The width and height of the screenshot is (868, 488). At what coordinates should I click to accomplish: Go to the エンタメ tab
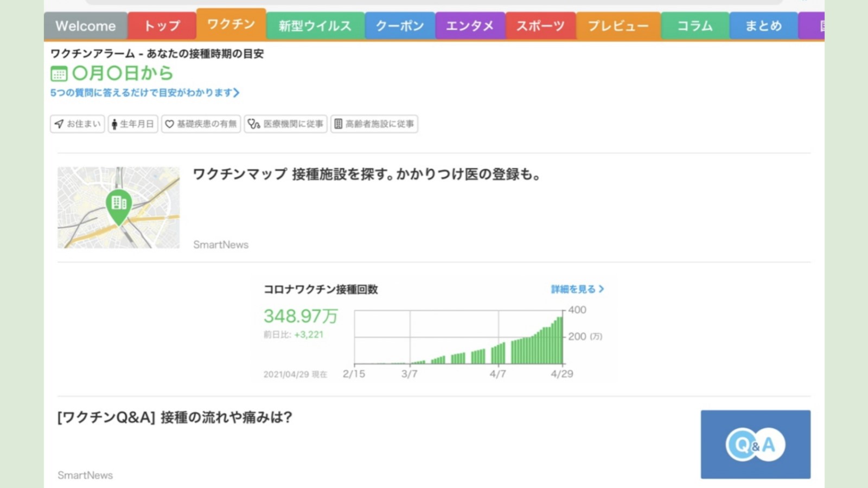[x=470, y=26]
